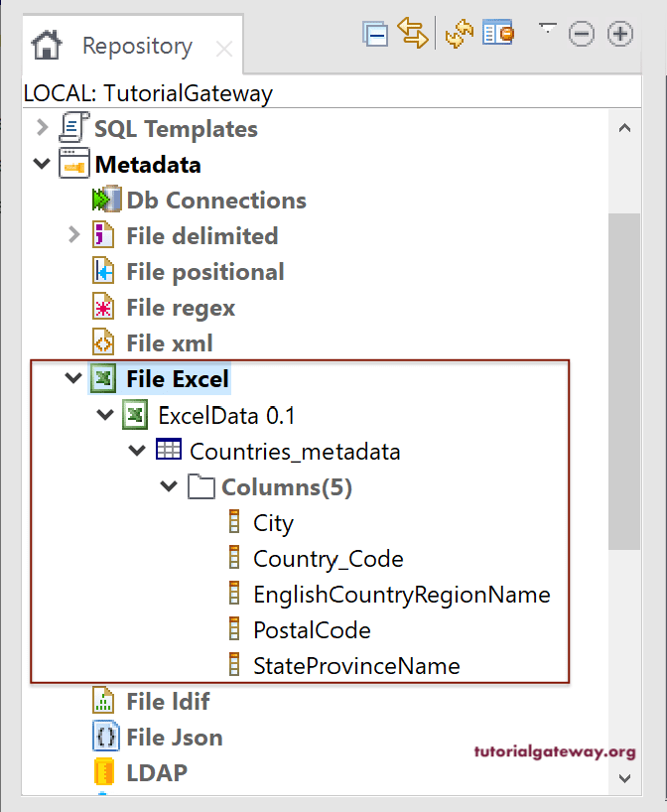Click the Collapse All toolbar icon
This screenshot has height=812, width=667.
pyautogui.click(x=375, y=34)
